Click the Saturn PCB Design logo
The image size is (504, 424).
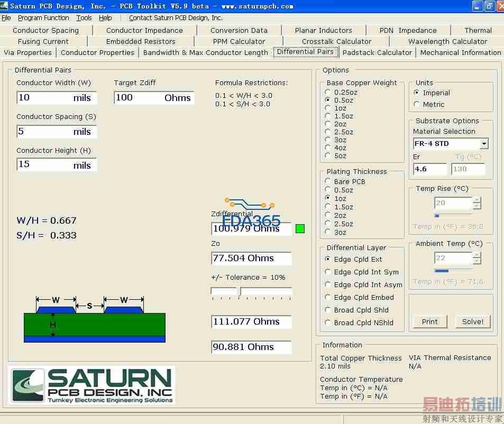tap(92, 385)
